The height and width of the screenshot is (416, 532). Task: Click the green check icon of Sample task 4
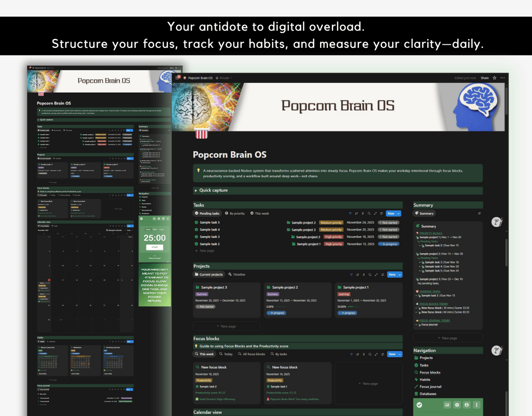(x=196, y=229)
